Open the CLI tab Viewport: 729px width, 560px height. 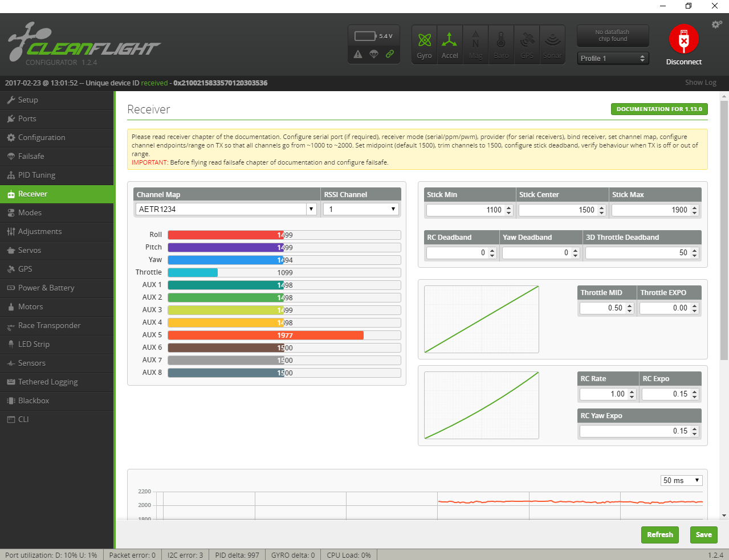click(57, 419)
